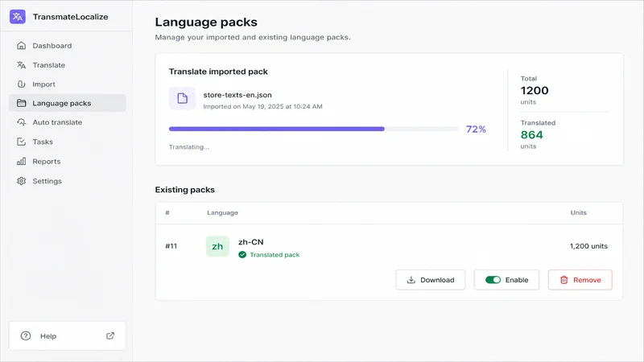Image resolution: width=644 pixels, height=362 pixels.
Task: Open Settings from sidebar
Action: 67,181
